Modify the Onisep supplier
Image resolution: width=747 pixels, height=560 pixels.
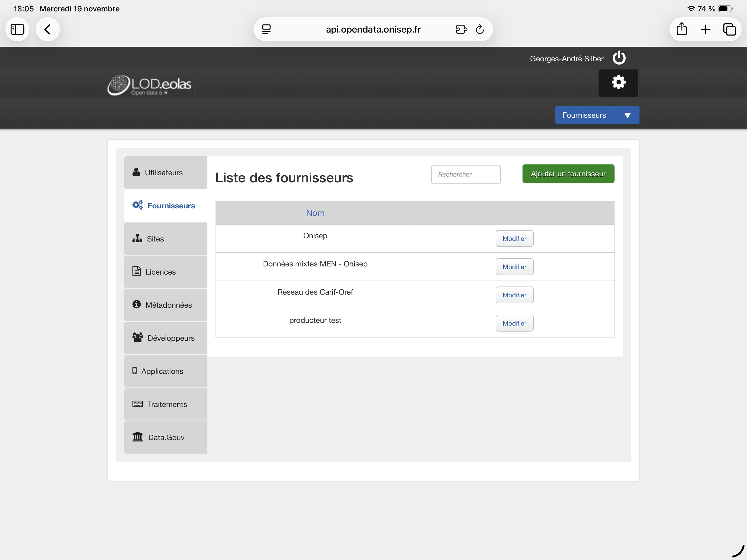pos(514,239)
